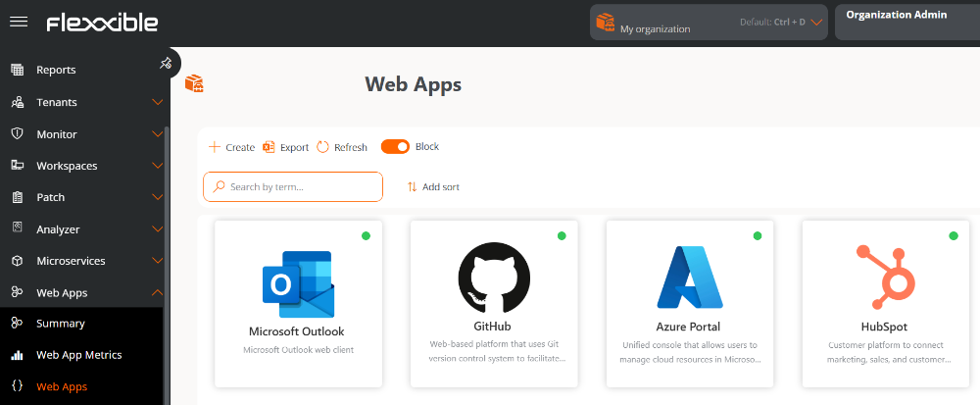This screenshot has height=405, width=980.
Task: Open Web App Metrics submenu item
Action: pos(81,355)
